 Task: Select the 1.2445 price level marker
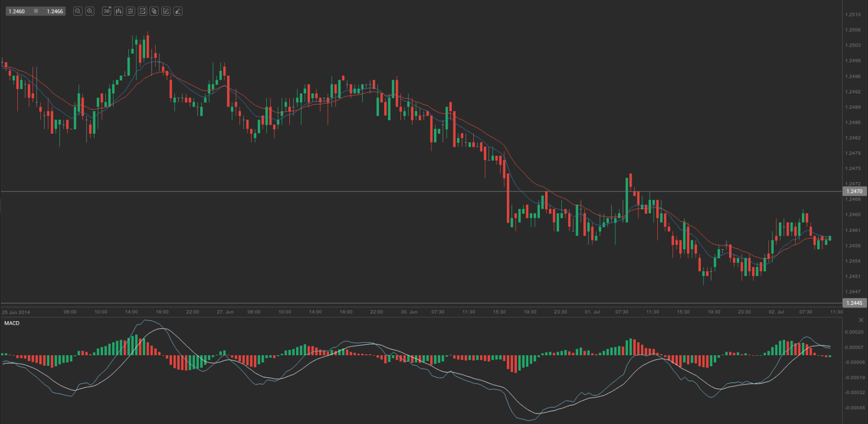(854, 303)
